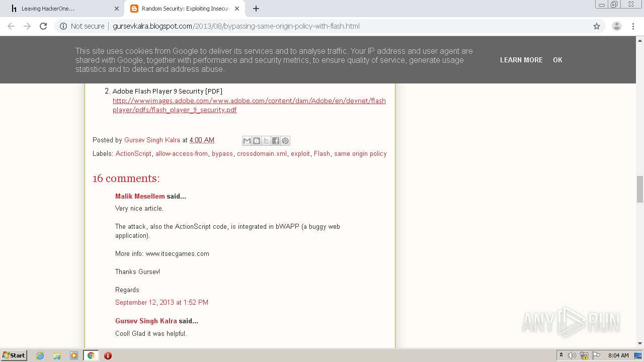Click the BlogThis share icon
The height and width of the screenshot is (362, 644).
[257, 141]
